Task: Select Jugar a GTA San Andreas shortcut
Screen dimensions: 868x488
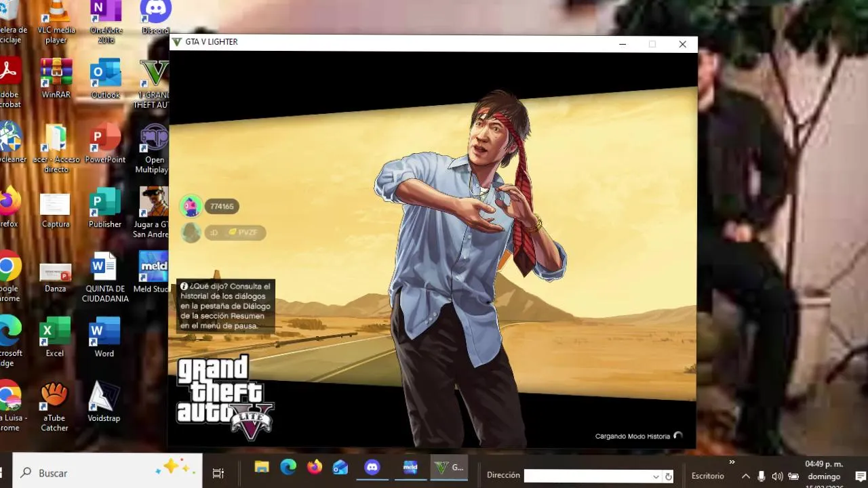Action: point(153,212)
